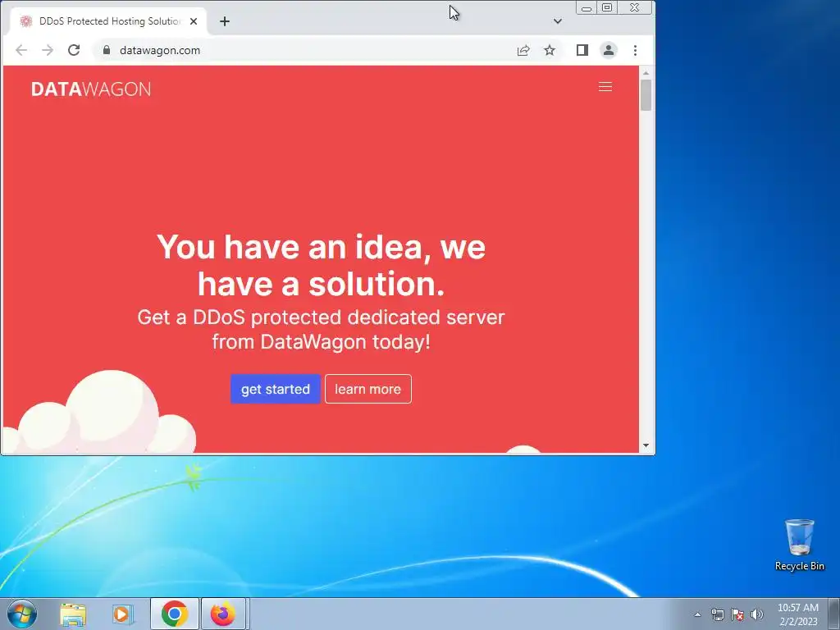
Task: Open Firefox from the taskbar
Action: (223, 614)
